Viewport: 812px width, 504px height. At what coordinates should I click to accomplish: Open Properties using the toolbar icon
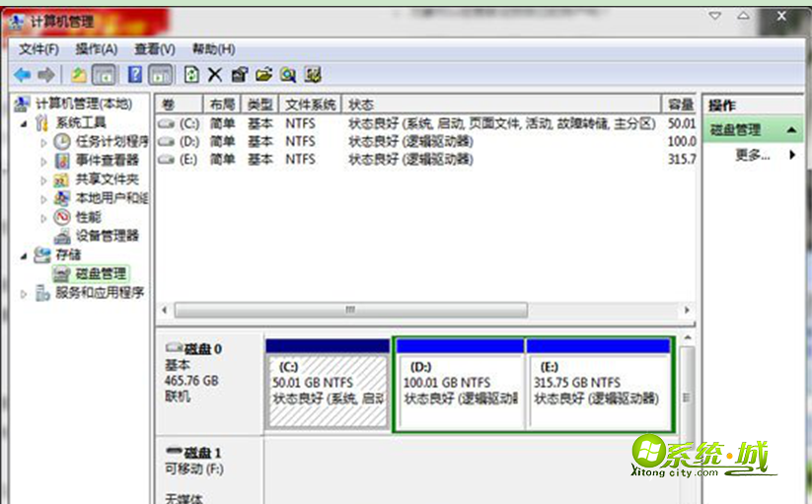[x=239, y=75]
